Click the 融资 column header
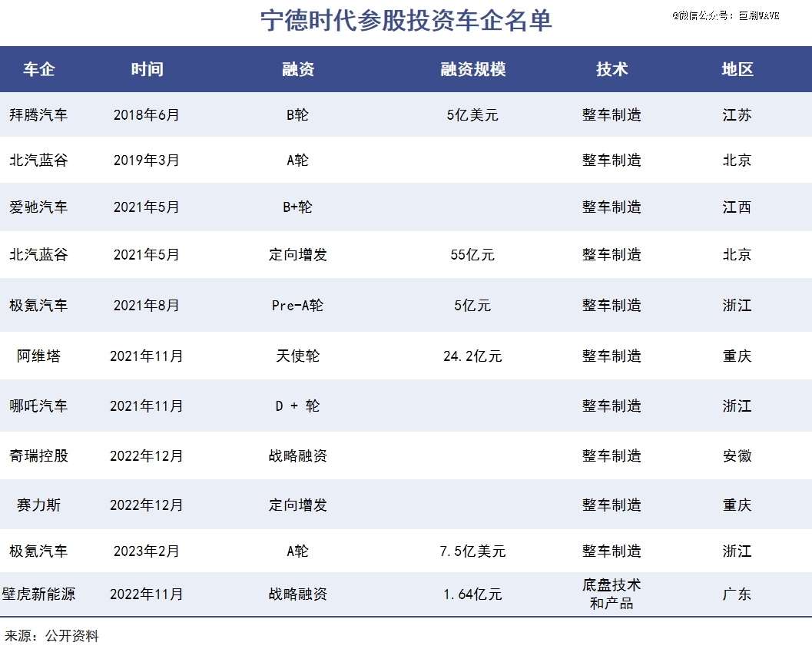The image size is (812, 649). click(298, 69)
